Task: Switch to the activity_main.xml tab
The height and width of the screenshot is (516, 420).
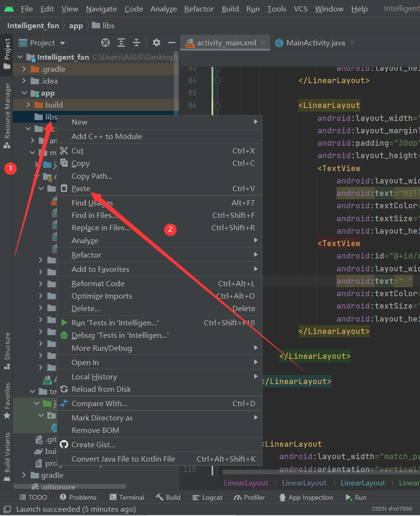Action: click(x=225, y=43)
